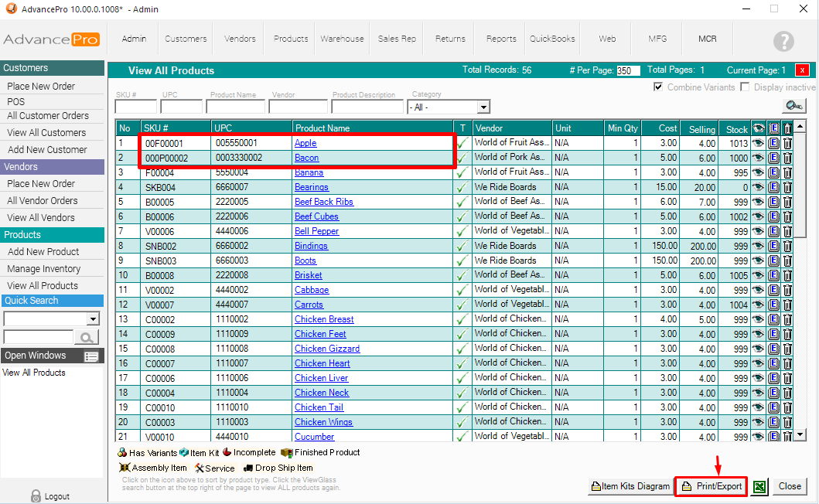Open the Warehouse menu
819x504 pixels.
tap(342, 39)
